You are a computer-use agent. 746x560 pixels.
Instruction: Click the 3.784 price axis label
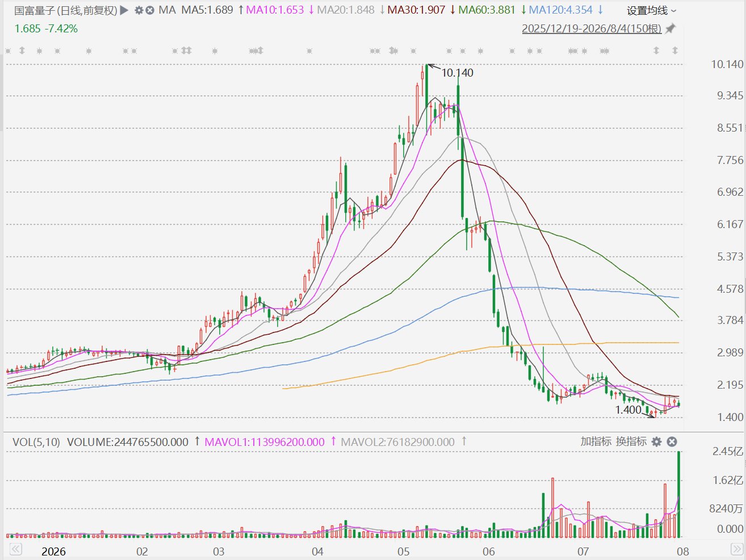(x=730, y=320)
